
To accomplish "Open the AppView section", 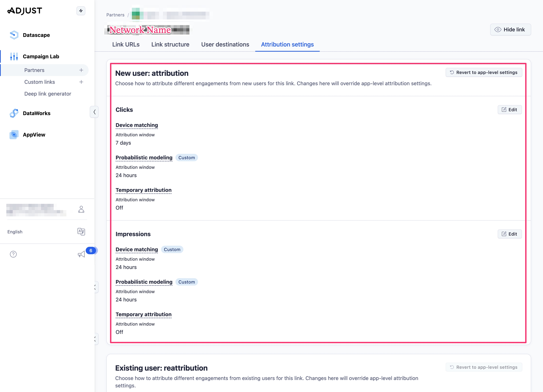I will click(x=34, y=135).
